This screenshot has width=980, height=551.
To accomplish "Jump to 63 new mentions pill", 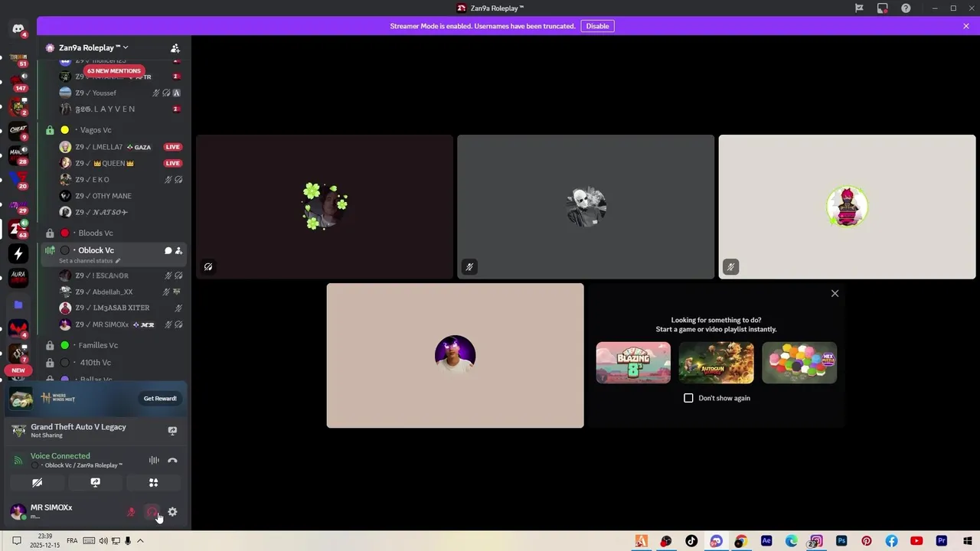I will click(x=113, y=71).
